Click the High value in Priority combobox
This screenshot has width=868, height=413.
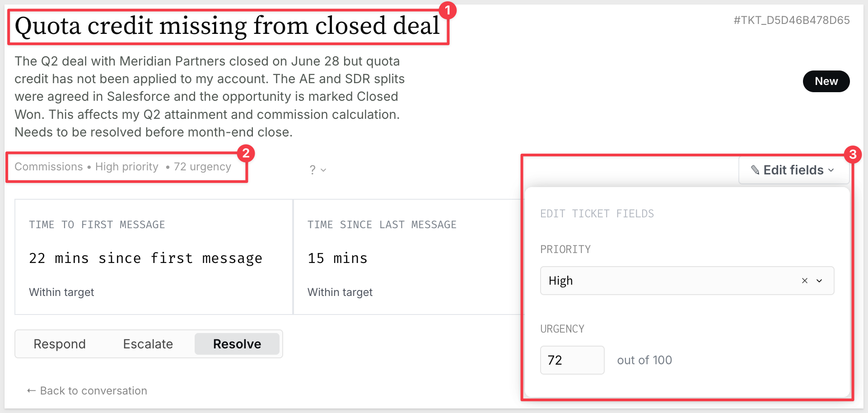(560, 281)
